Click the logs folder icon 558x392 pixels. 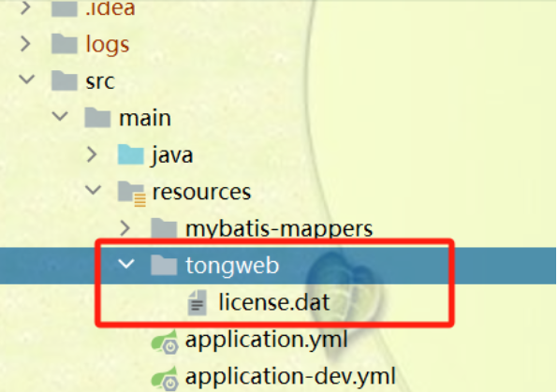[x=65, y=44]
